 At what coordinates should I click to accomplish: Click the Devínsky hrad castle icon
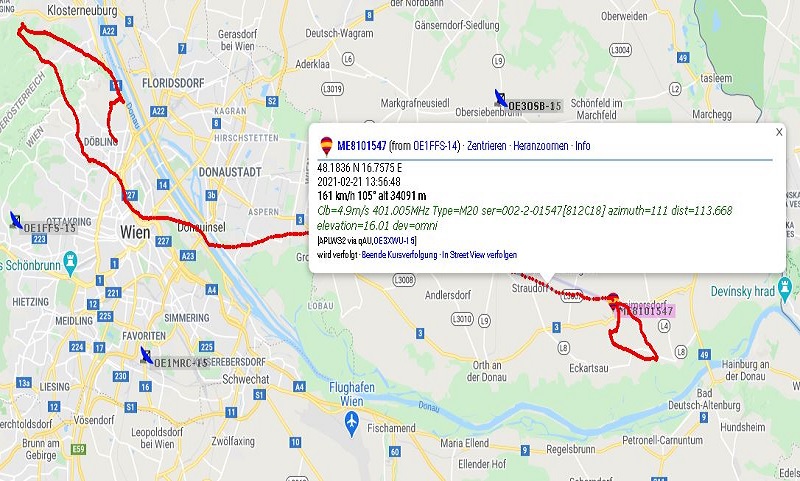[x=785, y=289]
